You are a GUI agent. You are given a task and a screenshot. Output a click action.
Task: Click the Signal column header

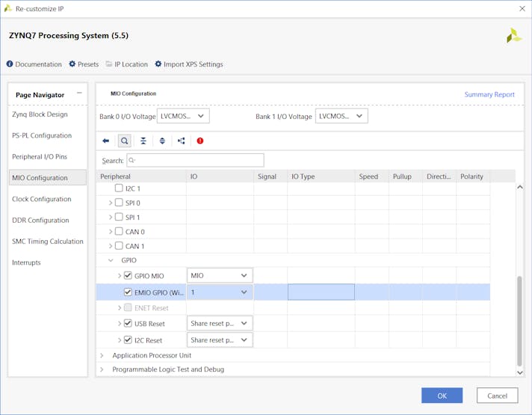pos(270,176)
